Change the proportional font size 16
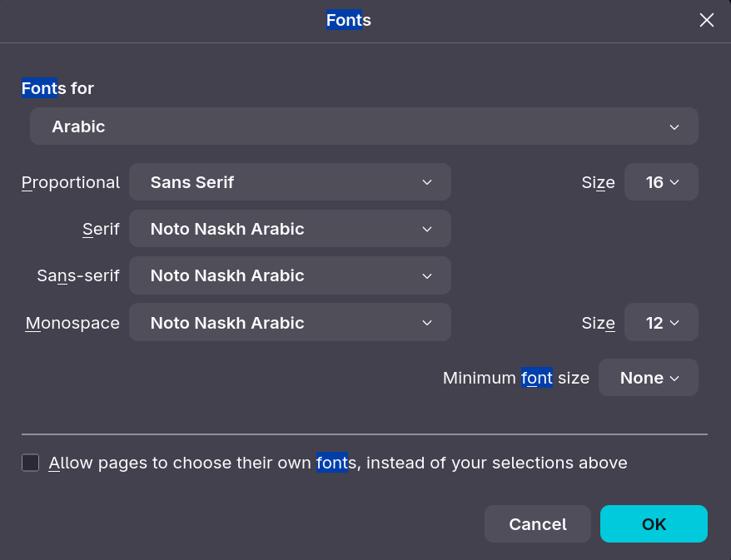The image size is (731, 560). 661,182
